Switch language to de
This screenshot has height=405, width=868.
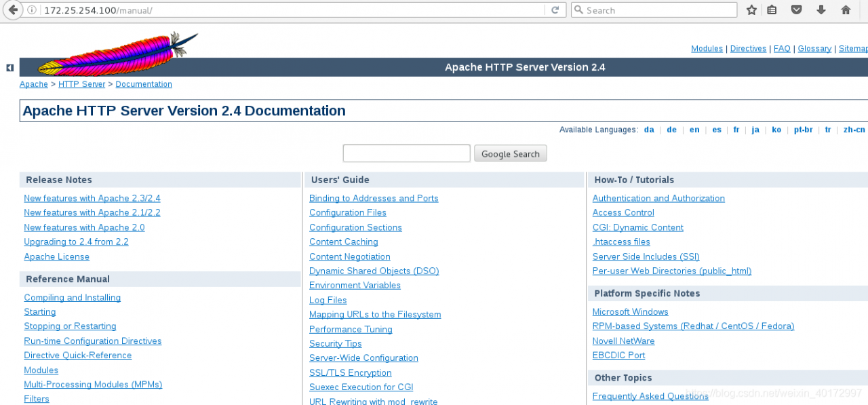671,130
